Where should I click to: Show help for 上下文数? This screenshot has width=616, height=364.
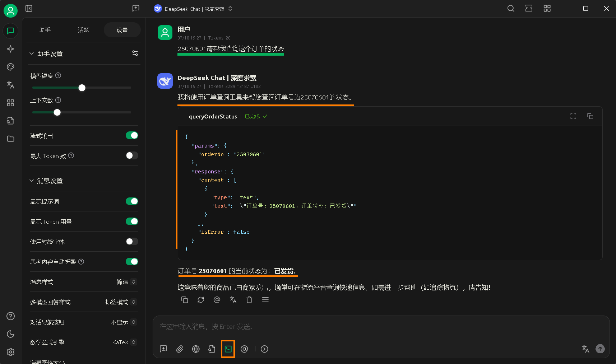point(58,100)
